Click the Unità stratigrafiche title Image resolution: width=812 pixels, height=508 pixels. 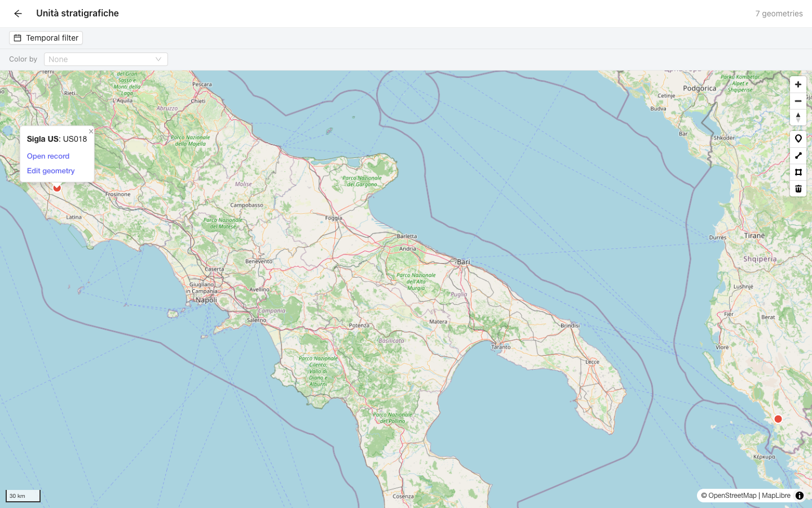coord(77,13)
